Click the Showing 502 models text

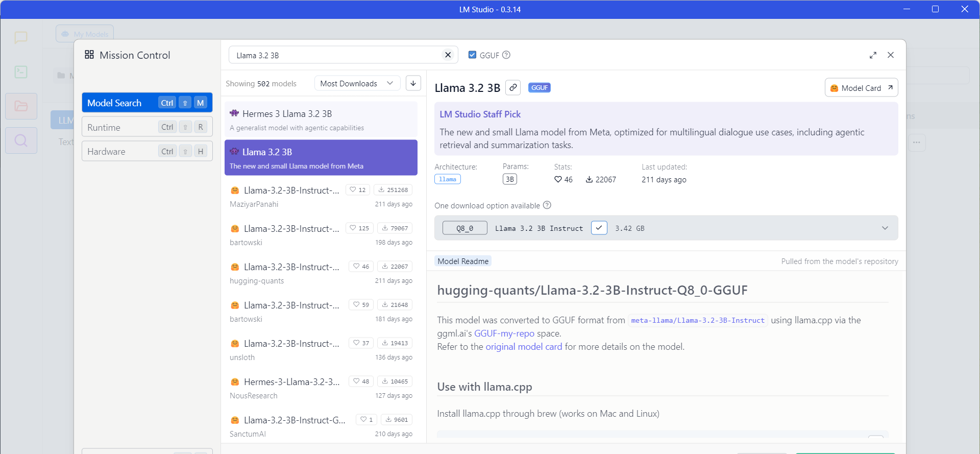(261, 84)
